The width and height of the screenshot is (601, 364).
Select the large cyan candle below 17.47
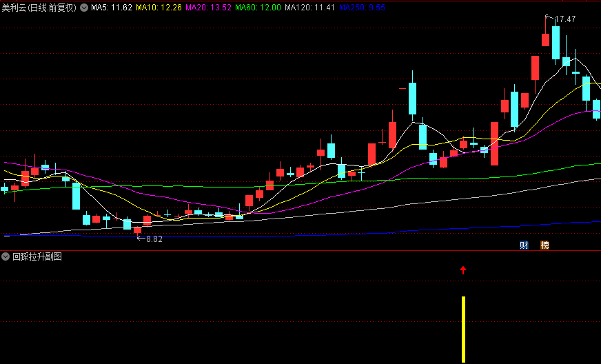pyautogui.click(x=556, y=43)
